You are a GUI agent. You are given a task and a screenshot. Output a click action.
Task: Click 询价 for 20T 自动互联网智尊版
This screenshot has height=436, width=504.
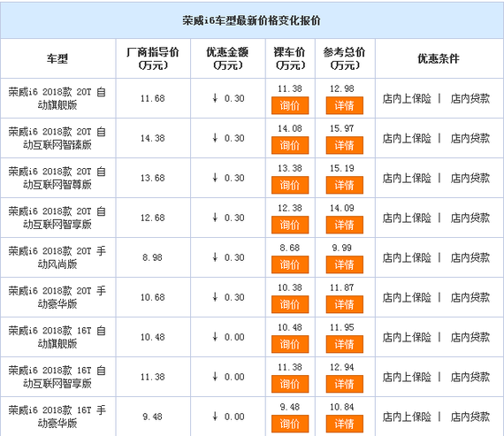coord(290,185)
